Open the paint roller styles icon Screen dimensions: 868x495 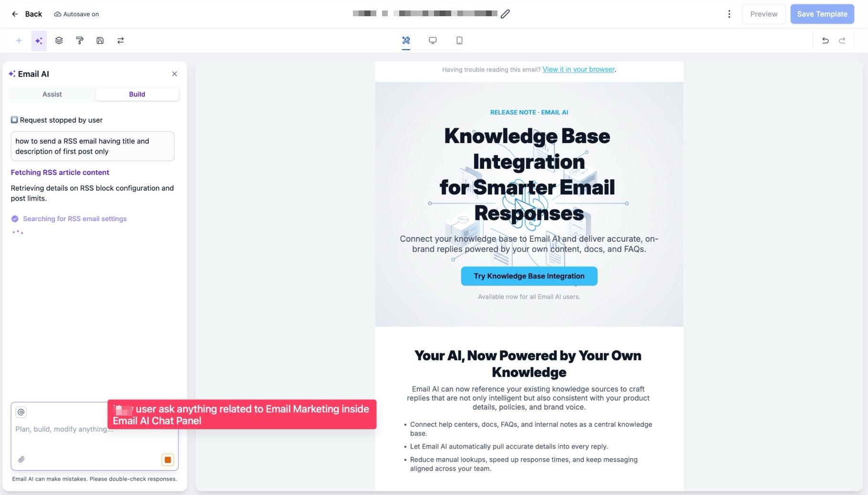pyautogui.click(x=80, y=41)
